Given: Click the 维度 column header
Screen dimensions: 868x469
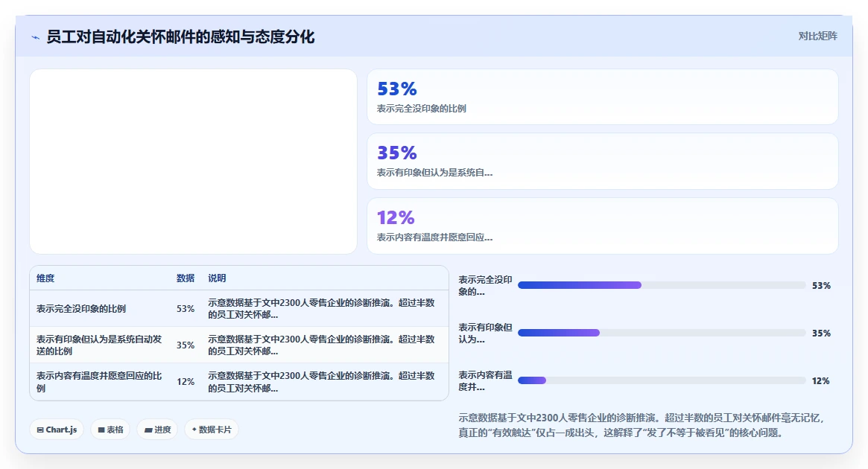Looking at the screenshot, I should pos(45,278).
